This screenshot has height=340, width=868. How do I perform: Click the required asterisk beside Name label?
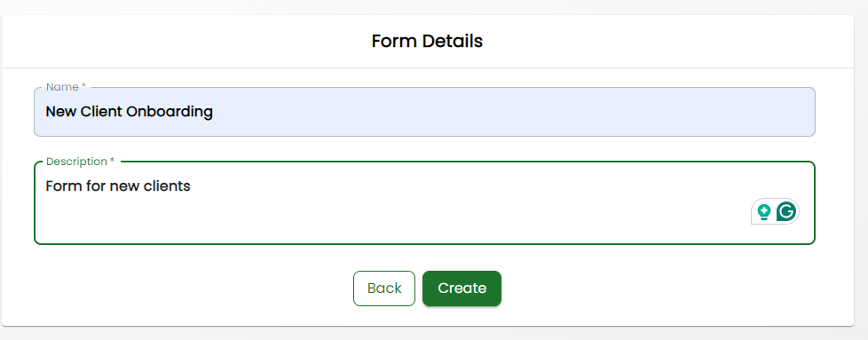point(83,86)
